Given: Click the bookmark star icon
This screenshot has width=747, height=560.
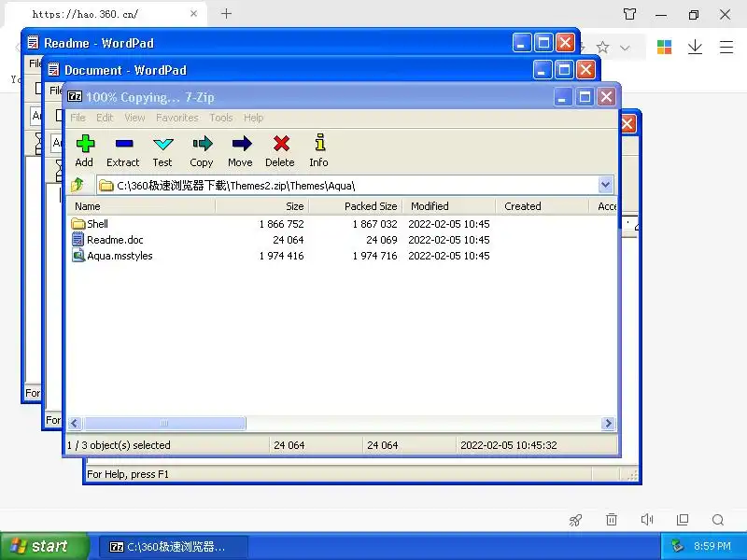Looking at the screenshot, I should tap(602, 48).
